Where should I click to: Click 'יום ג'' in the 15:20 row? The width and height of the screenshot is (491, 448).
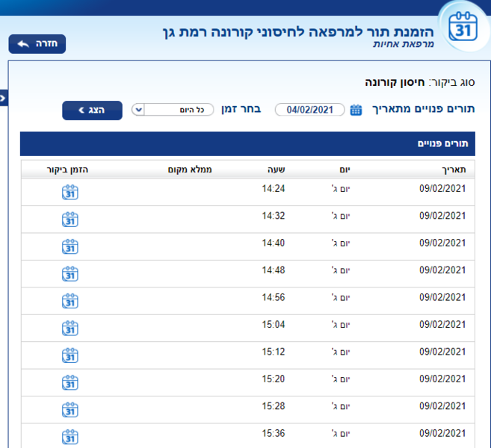click(341, 379)
